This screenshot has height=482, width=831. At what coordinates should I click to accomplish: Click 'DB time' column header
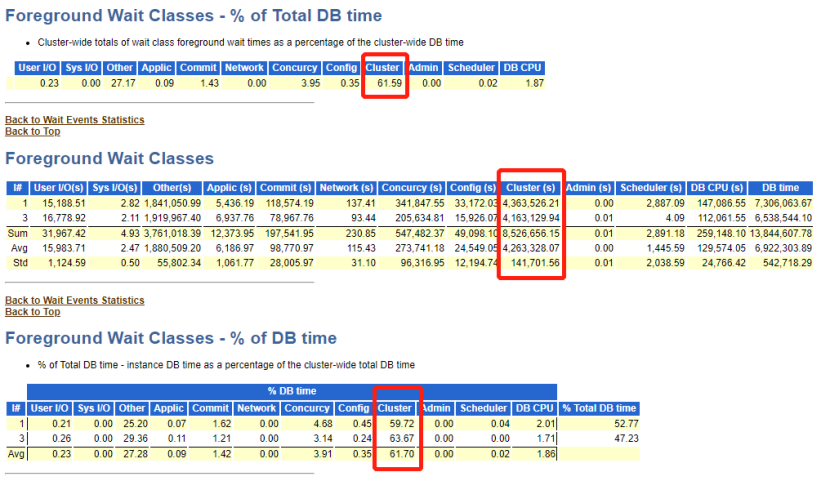781,188
